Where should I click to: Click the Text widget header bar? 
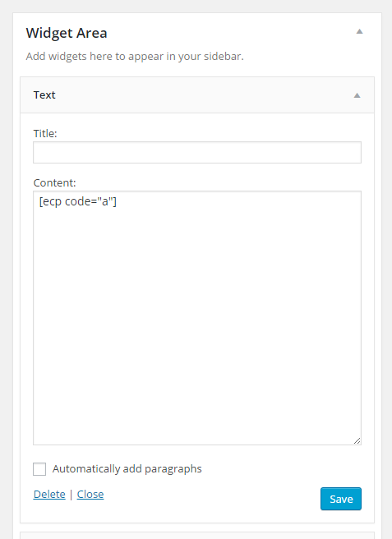click(197, 94)
